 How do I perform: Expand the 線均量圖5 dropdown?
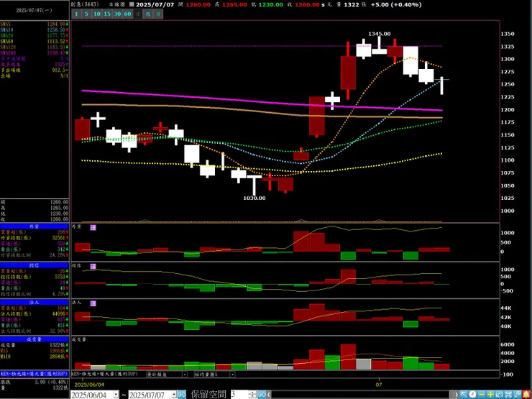(232, 375)
